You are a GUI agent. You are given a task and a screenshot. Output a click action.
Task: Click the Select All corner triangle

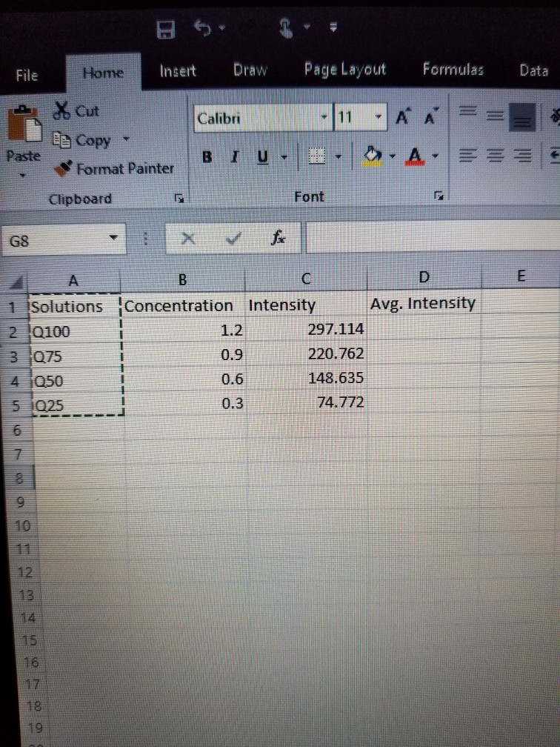click(x=17, y=283)
